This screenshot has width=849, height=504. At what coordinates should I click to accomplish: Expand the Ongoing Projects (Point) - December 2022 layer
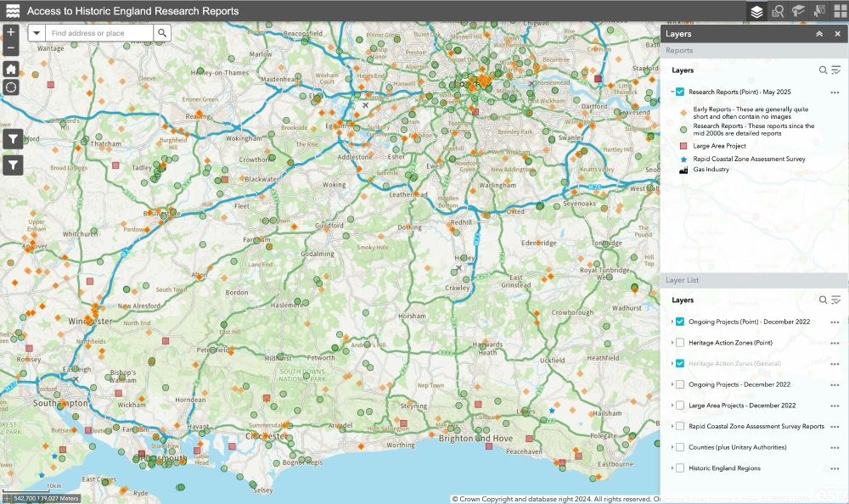(x=672, y=322)
